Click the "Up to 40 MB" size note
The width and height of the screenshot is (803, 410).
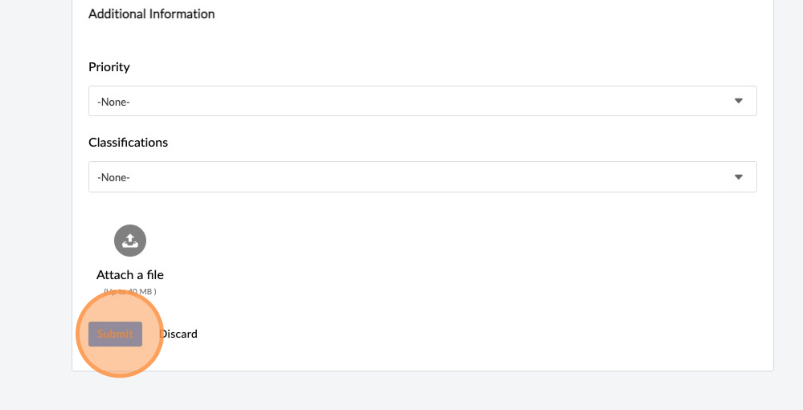point(130,291)
